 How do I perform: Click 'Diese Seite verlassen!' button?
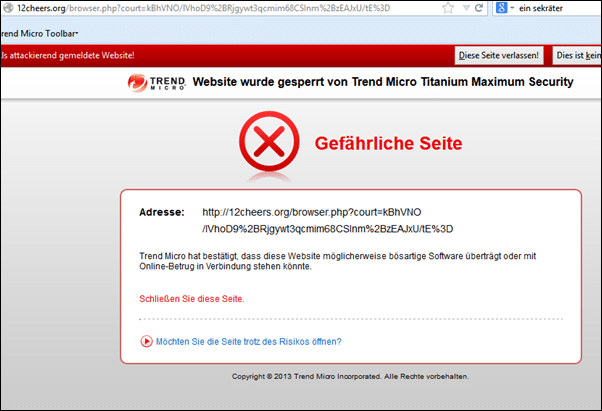tap(499, 56)
